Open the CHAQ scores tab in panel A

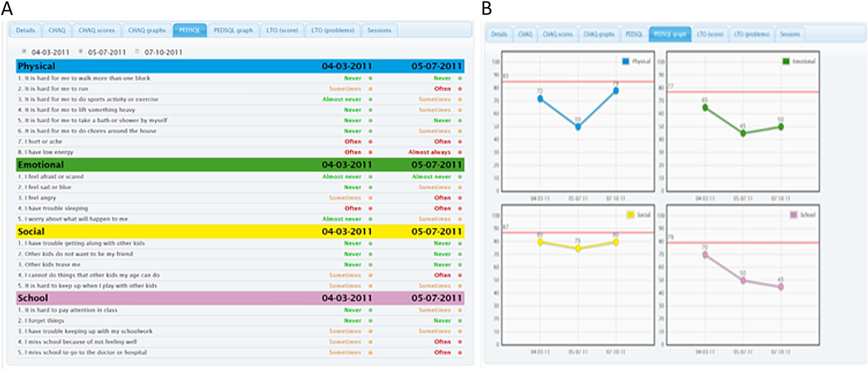coord(97,30)
